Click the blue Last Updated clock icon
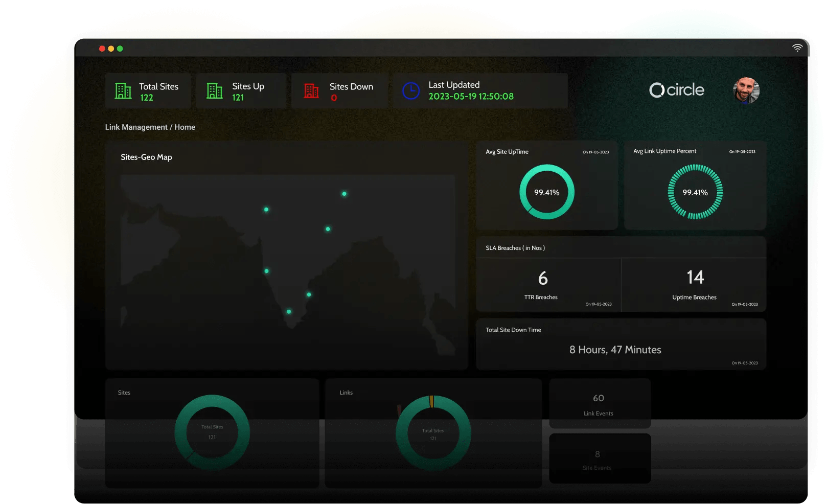The width and height of the screenshot is (826, 504). [411, 91]
